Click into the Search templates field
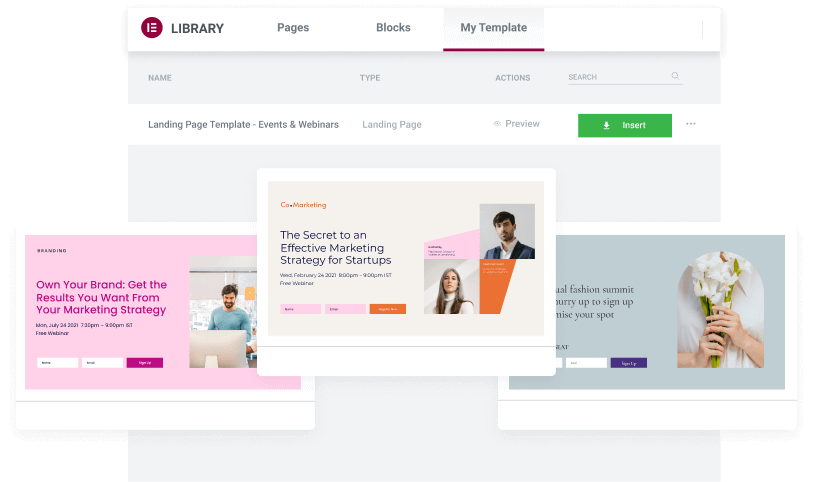Image resolution: width=813 pixels, height=482 pixels. tap(615, 77)
